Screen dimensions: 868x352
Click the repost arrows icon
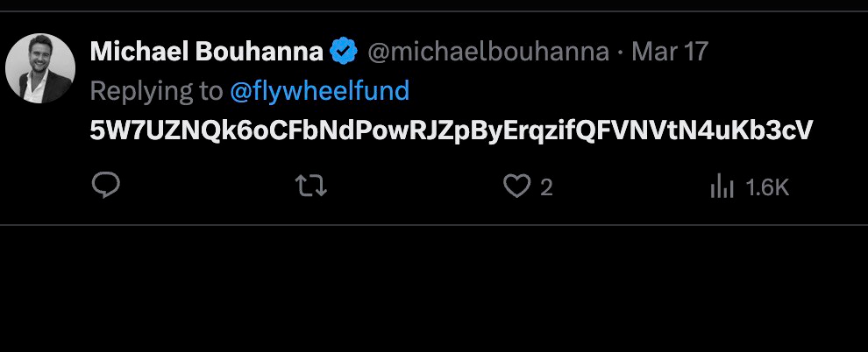pos(312,186)
